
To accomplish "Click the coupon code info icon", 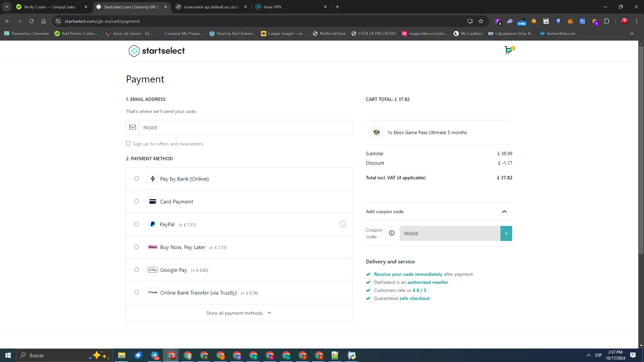I will [392, 233].
